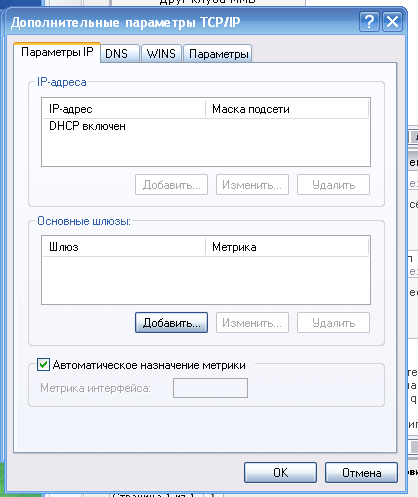The width and height of the screenshot is (418, 497).
Task: Click Удалить under the gateways list
Action: (333, 323)
